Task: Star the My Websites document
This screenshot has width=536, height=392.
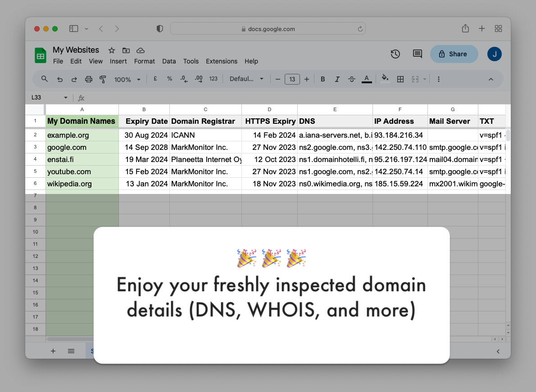Action: click(111, 50)
